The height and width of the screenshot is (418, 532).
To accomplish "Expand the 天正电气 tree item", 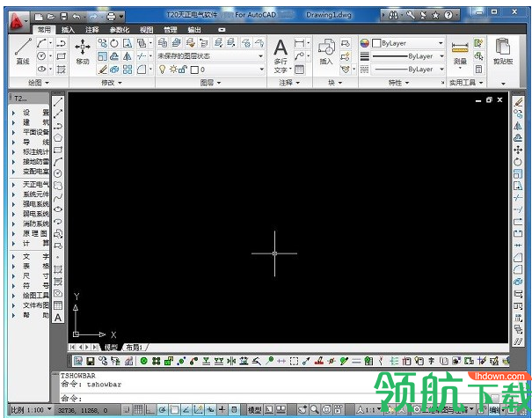I will pos(13,185).
